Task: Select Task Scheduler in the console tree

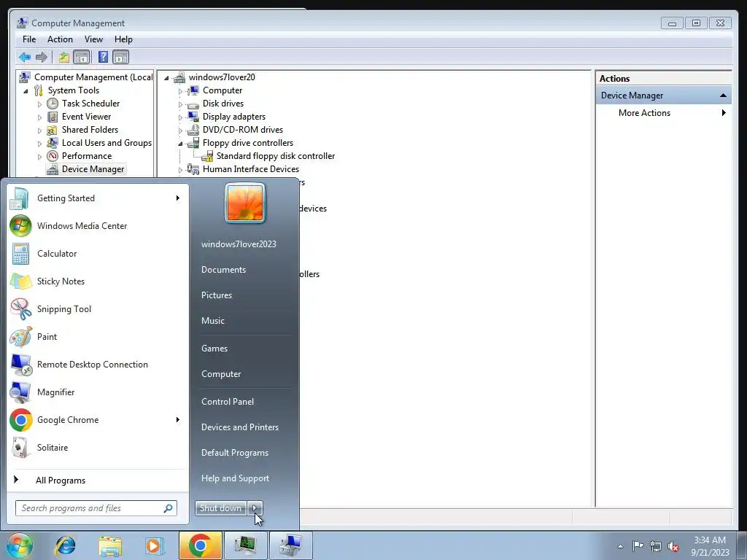Action: click(90, 104)
